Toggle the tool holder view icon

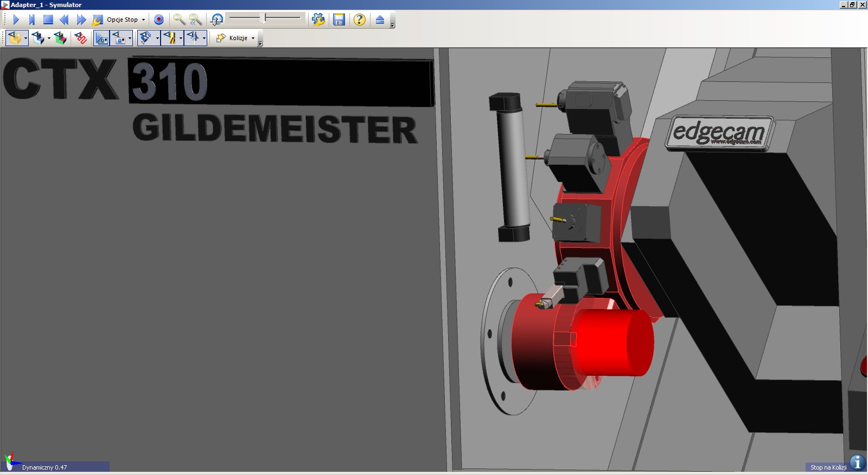193,38
